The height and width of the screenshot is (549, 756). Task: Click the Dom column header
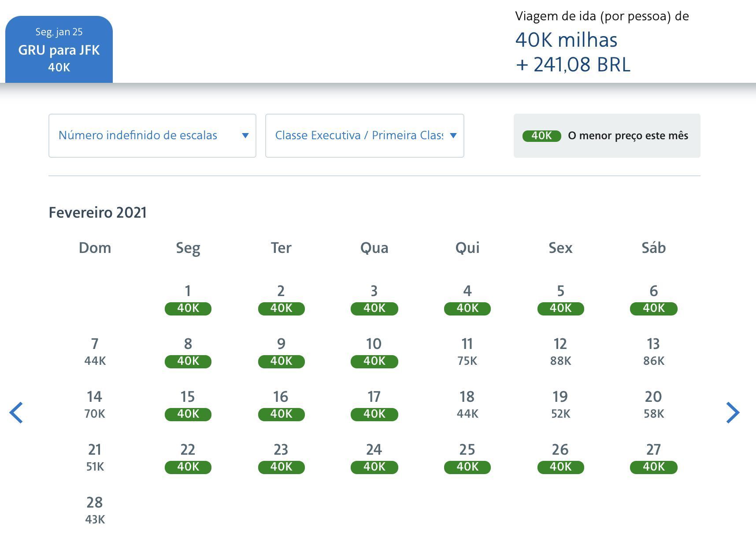pyautogui.click(x=95, y=248)
